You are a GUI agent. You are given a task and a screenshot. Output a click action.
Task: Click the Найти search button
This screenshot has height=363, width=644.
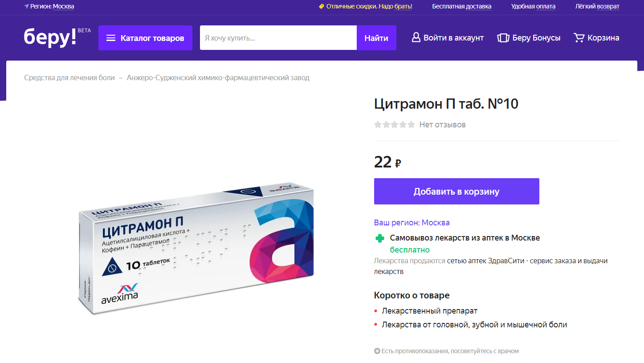[x=376, y=38]
